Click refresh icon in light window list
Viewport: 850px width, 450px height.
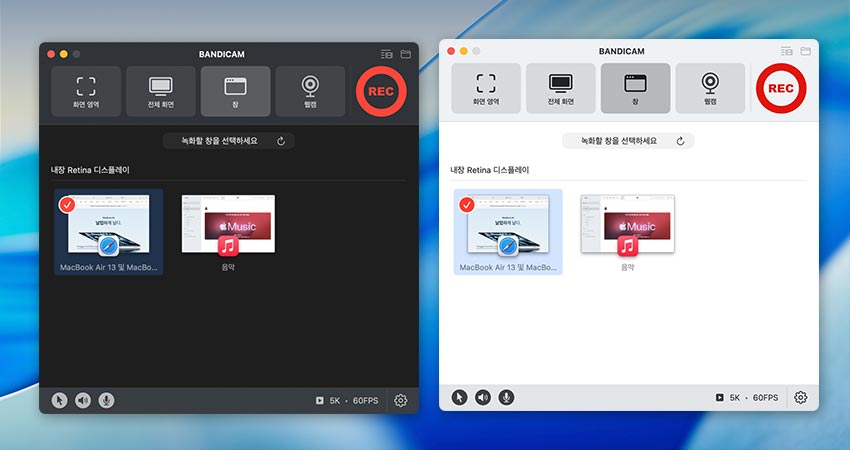coord(680,141)
